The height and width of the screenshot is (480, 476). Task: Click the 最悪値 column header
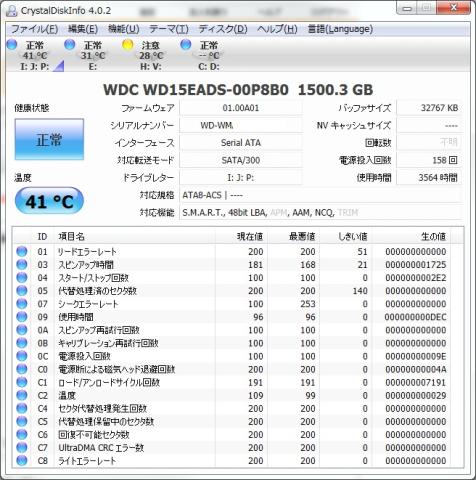pyautogui.click(x=293, y=237)
